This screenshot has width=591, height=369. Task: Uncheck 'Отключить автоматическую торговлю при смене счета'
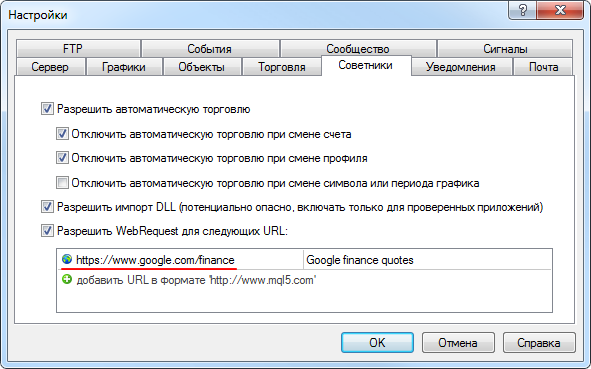tap(62, 134)
